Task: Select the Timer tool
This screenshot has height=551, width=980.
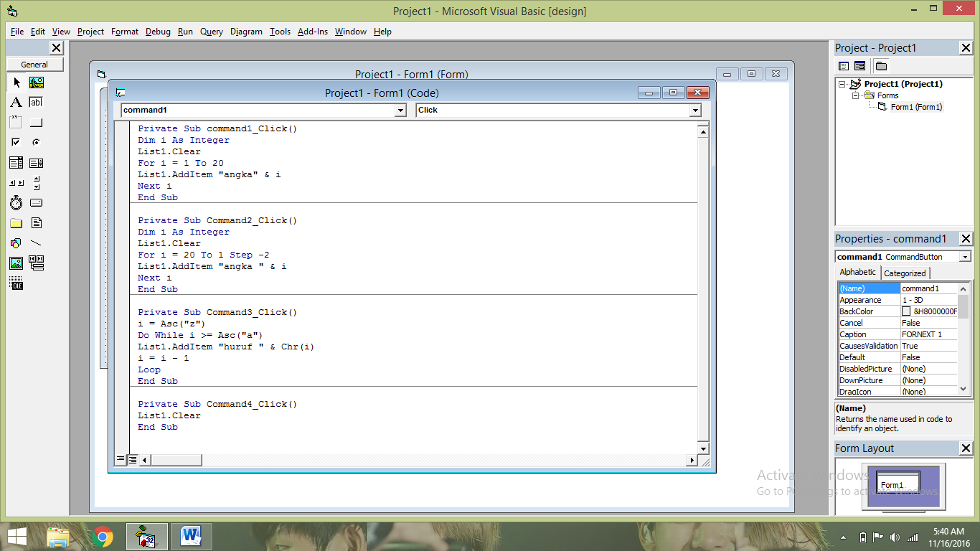Action: tap(17, 202)
